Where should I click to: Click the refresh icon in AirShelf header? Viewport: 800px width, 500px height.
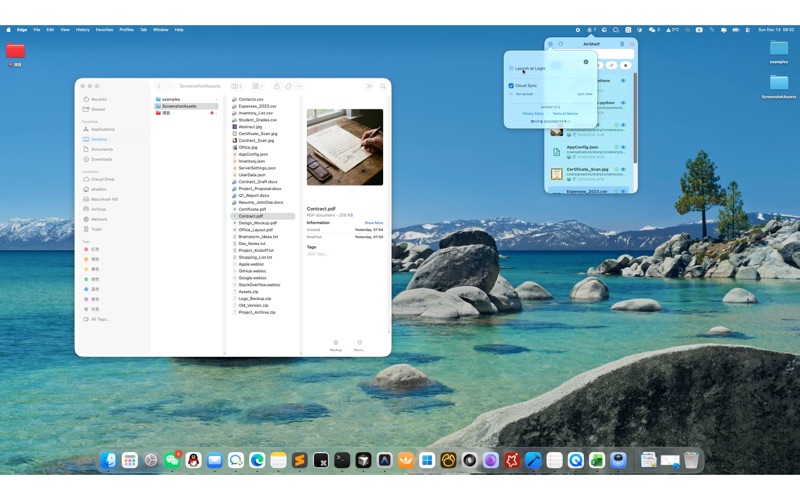click(561, 44)
